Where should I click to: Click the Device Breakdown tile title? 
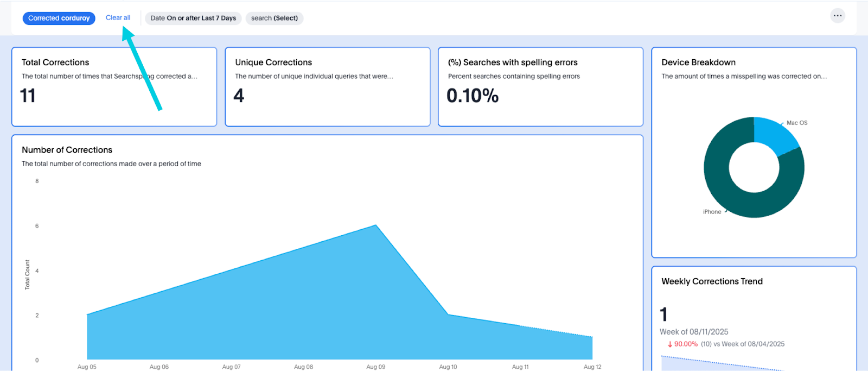[698, 62]
